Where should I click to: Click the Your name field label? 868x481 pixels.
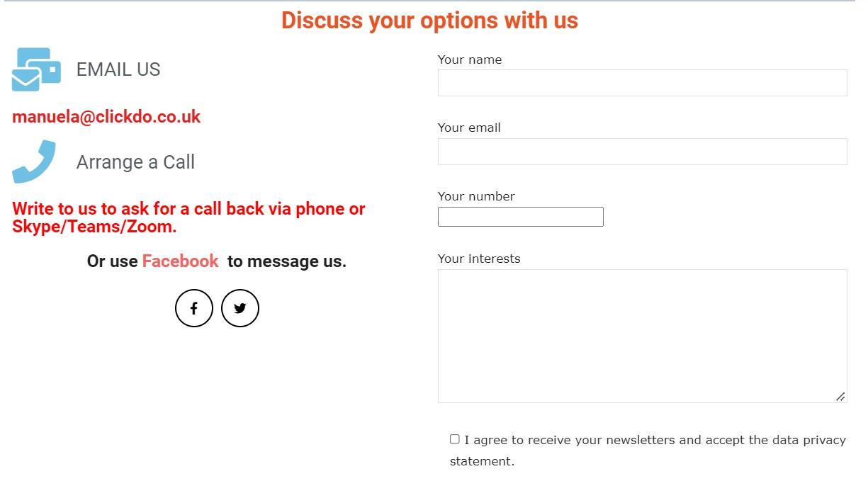tap(469, 60)
